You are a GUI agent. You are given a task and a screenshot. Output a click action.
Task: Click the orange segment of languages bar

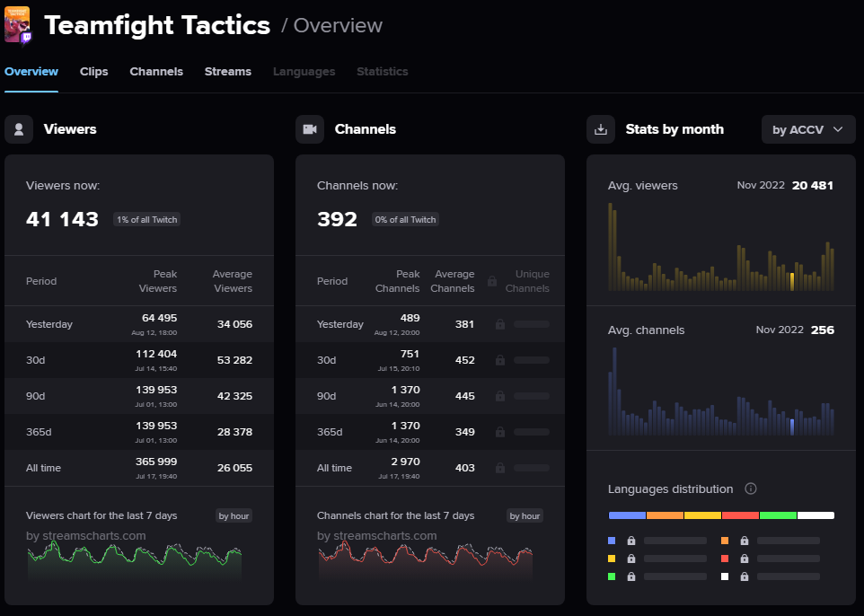coord(666,515)
